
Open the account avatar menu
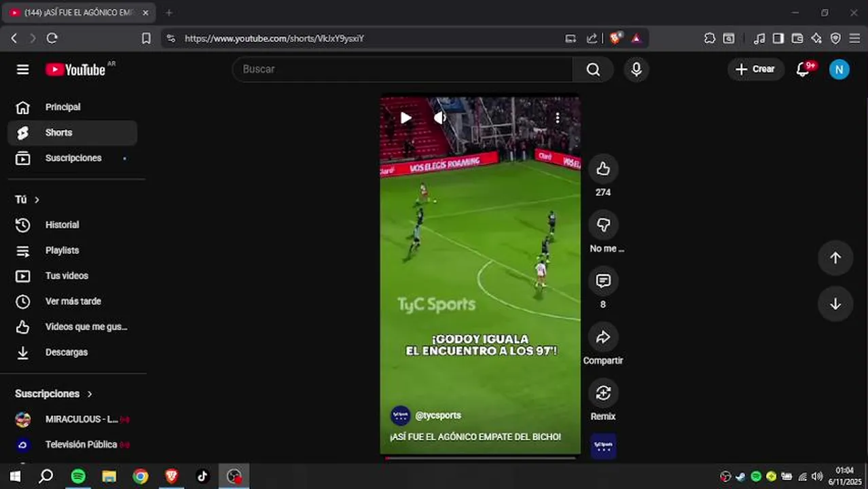coord(839,69)
